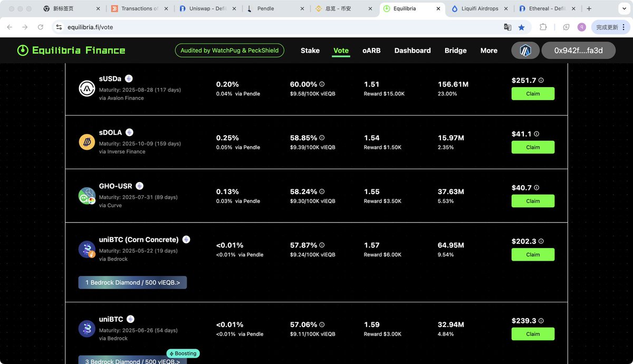Claim the GHO-USR $40.7 reward
Viewport: 633px width, 364px height.
[x=533, y=201]
